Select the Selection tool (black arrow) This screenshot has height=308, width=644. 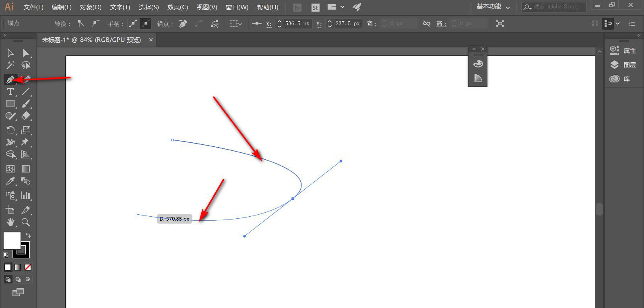10,53
